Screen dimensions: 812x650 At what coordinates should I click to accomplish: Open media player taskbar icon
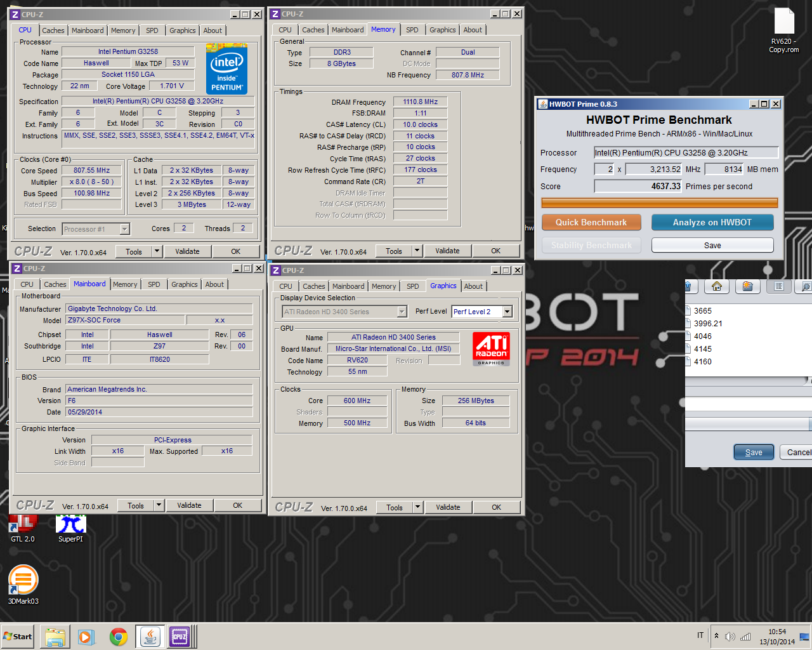click(x=86, y=637)
